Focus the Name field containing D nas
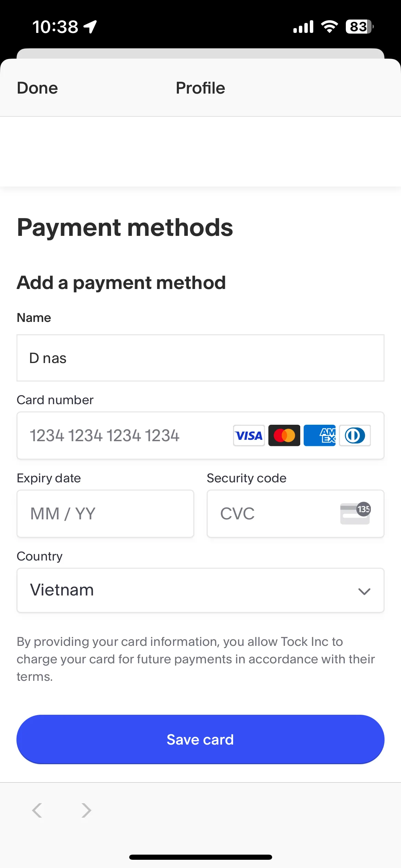 200,358
